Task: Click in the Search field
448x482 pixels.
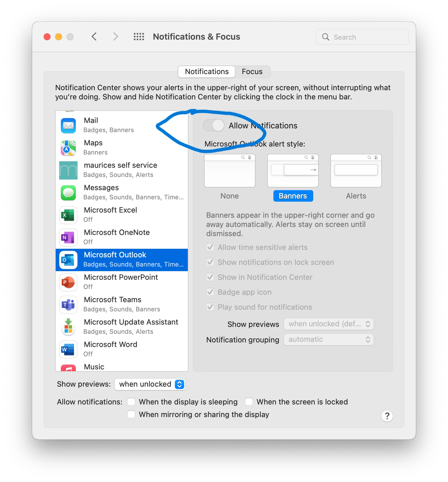Action: (x=362, y=37)
